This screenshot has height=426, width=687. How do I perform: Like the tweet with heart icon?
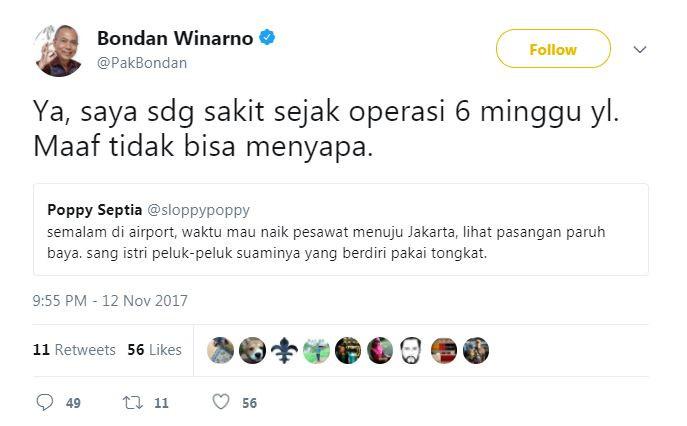[221, 401]
